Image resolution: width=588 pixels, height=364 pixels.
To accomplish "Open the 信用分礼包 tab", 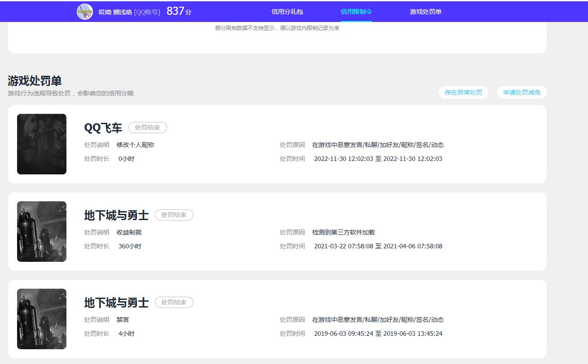I will click(x=287, y=11).
